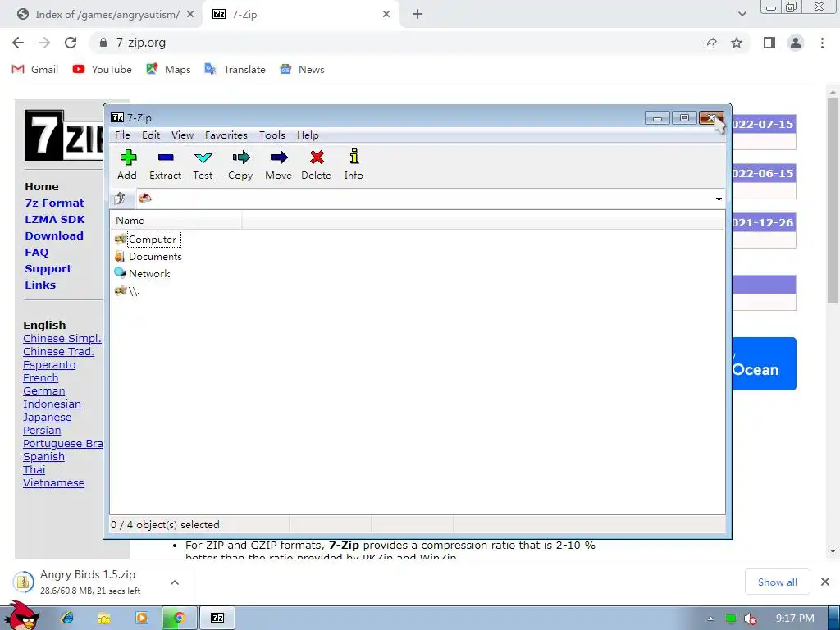The width and height of the screenshot is (840, 630).
Task: Open the Edit menu in 7-Zip
Action: click(151, 135)
